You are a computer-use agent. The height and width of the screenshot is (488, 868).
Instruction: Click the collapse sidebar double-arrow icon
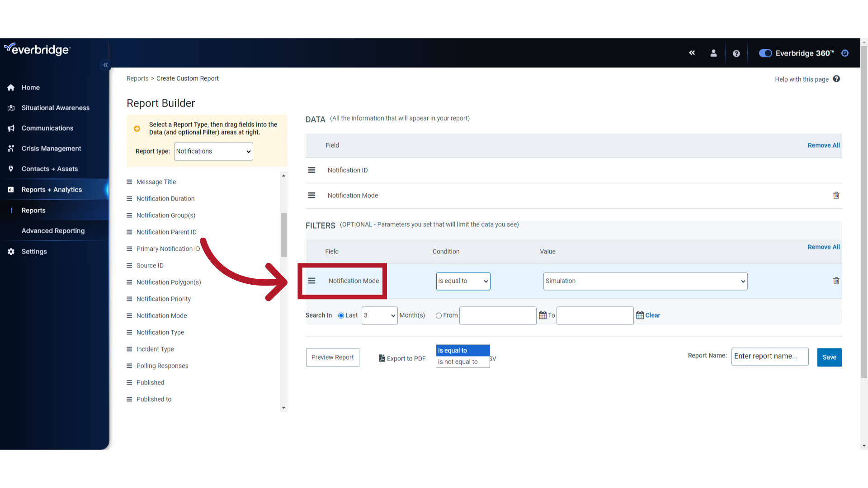pyautogui.click(x=105, y=65)
